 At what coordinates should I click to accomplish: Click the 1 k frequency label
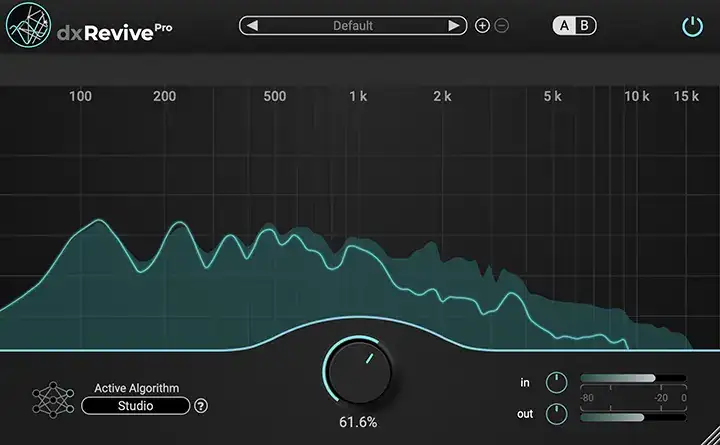pyautogui.click(x=358, y=96)
